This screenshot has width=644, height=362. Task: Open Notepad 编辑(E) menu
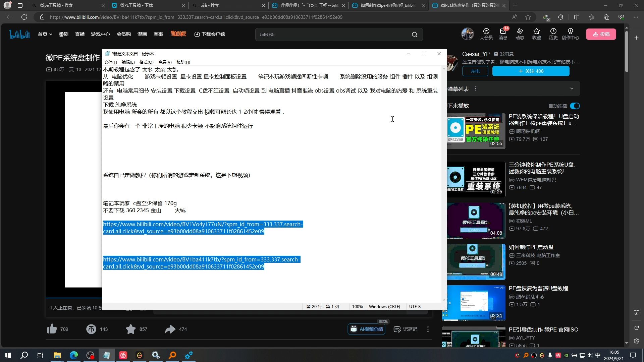coord(128,62)
